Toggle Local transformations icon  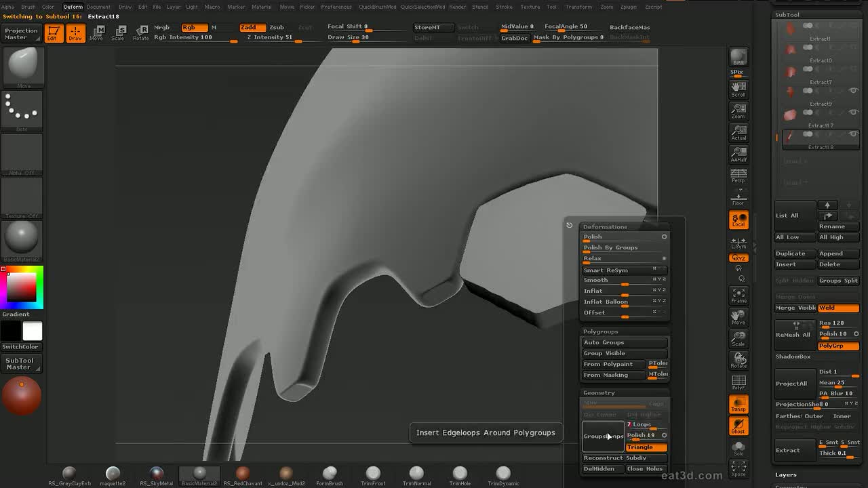(x=738, y=220)
